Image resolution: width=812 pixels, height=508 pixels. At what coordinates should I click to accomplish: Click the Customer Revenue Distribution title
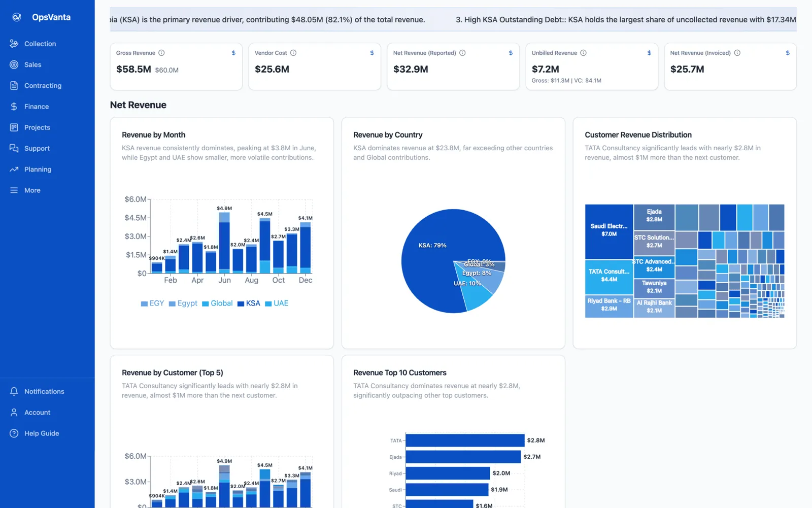tap(638, 135)
